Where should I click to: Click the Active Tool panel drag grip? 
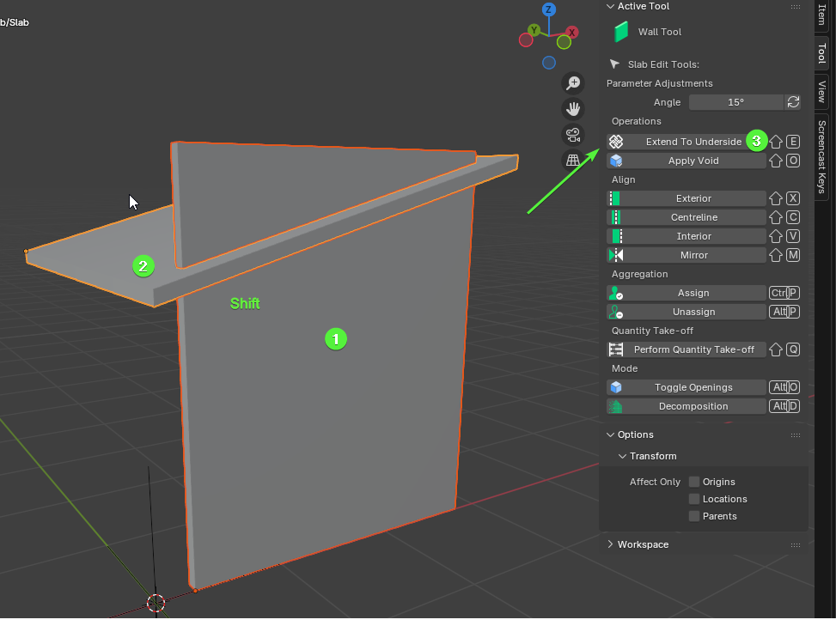pos(796,7)
